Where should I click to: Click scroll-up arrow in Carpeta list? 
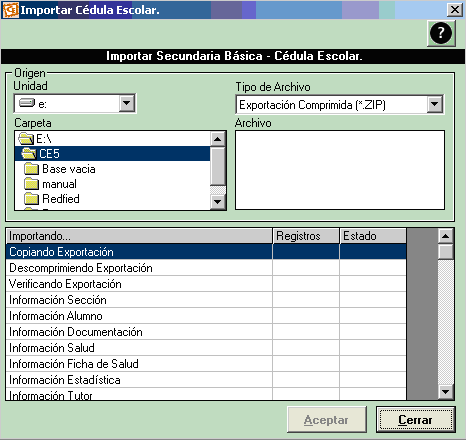click(x=218, y=138)
